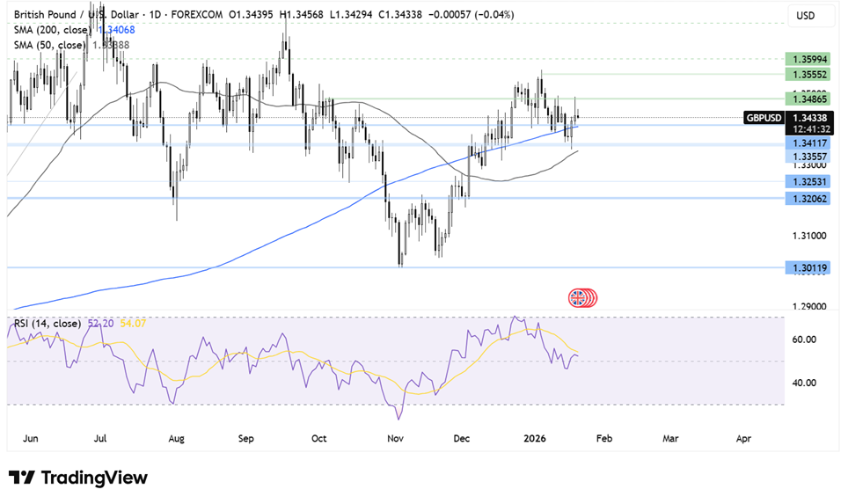Click the 1.32062 support level label
This screenshot has height=504, width=848.
coord(808,199)
